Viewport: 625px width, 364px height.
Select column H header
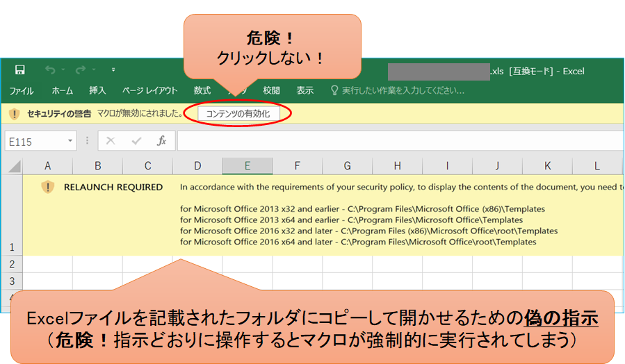pos(398,166)
